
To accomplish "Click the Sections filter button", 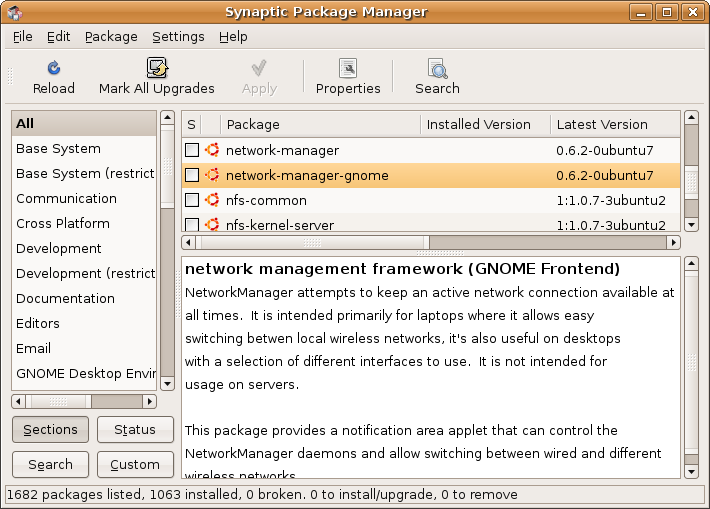I will (50, 429).
